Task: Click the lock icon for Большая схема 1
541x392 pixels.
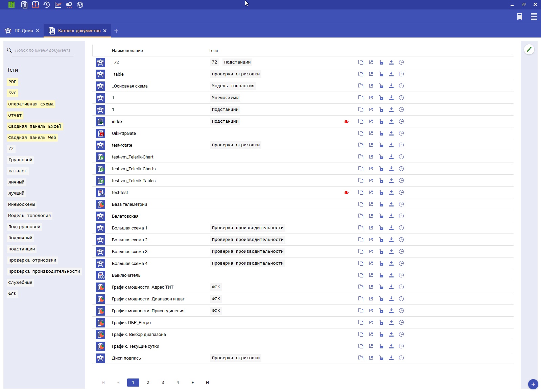Action: [381, 228]
